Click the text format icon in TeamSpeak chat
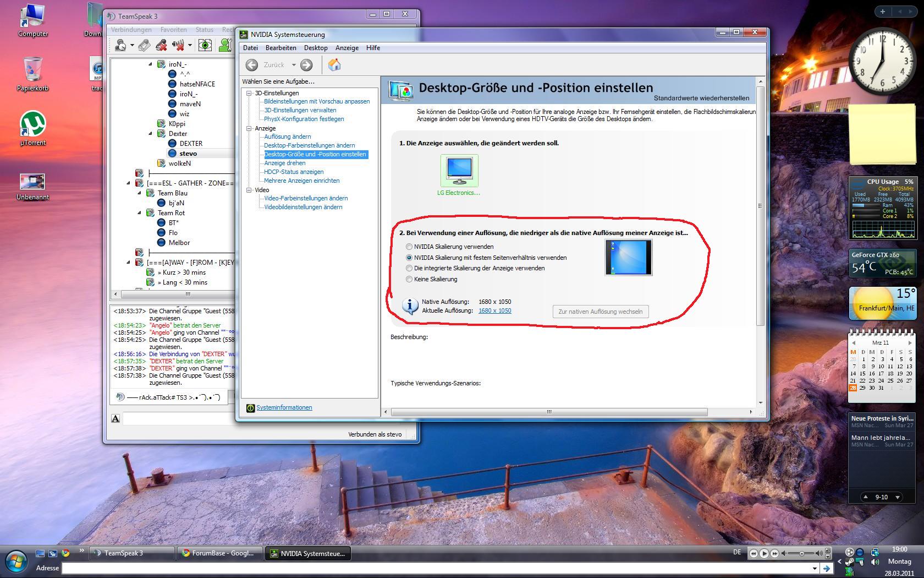 116,418
